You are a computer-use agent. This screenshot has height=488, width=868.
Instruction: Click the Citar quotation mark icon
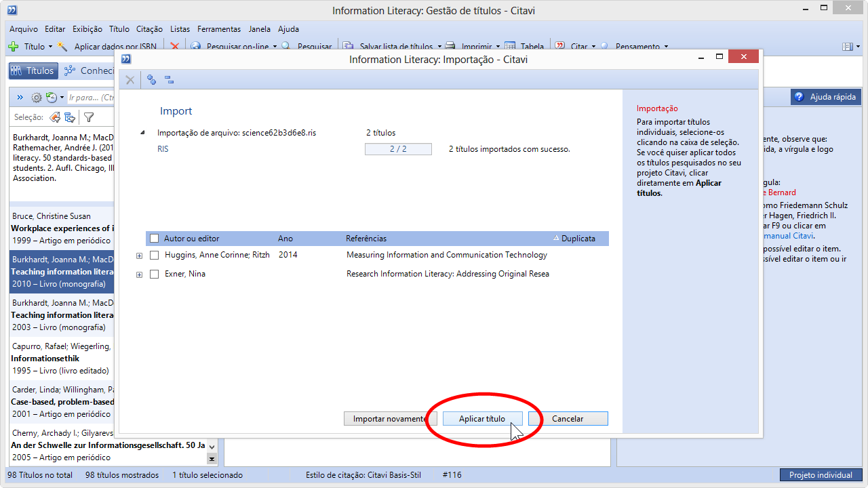pos(560,47)
